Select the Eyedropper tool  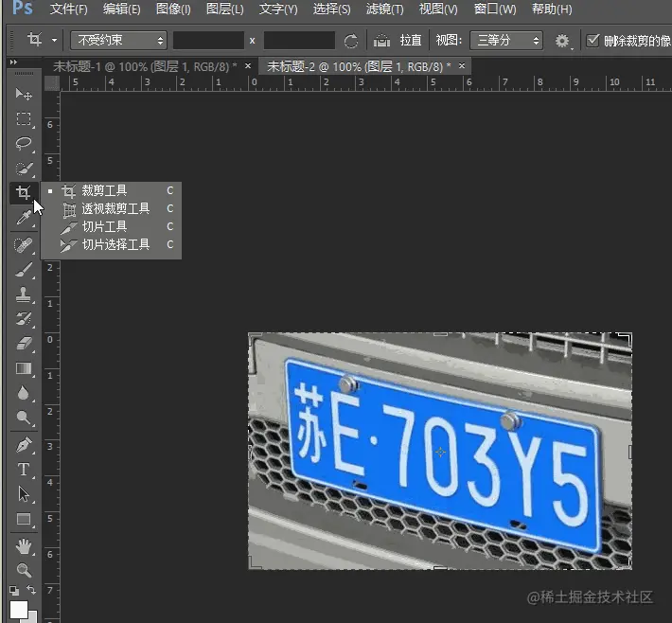(x=24, y=218)
